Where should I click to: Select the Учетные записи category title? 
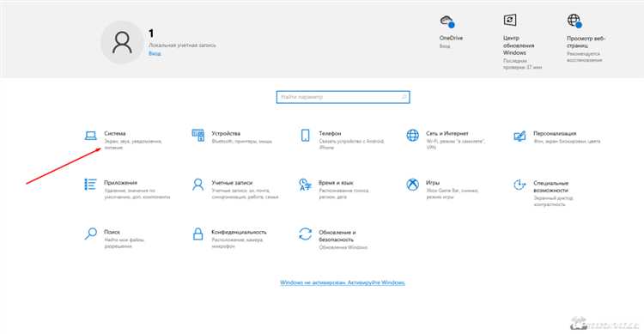tap(232, 183)
